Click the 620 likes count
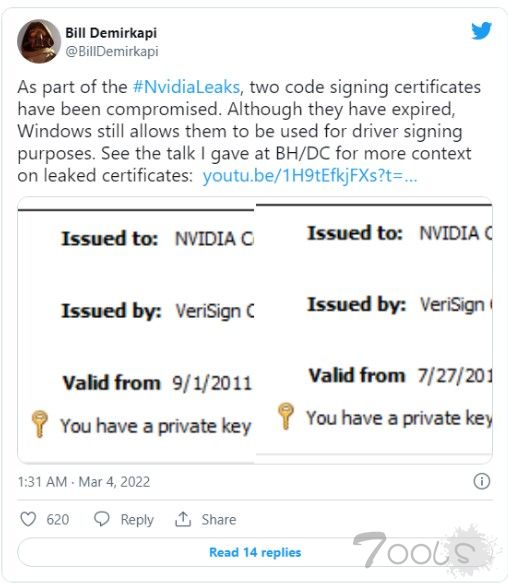 [58, 519]
